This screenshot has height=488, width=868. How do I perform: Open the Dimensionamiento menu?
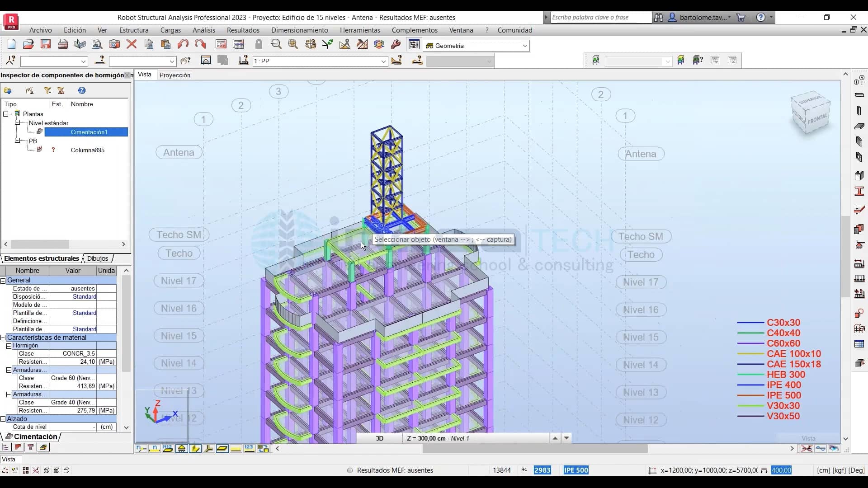pyautogui.click(x=300, y=30)
